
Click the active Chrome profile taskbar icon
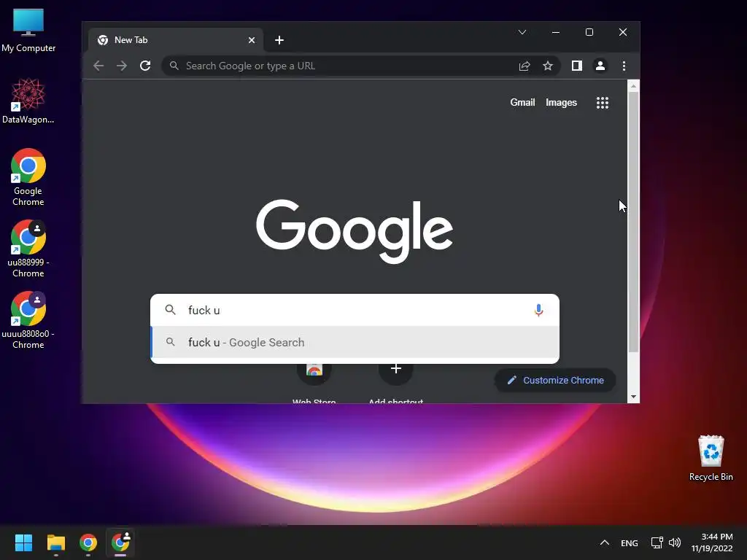coord(120,542)
